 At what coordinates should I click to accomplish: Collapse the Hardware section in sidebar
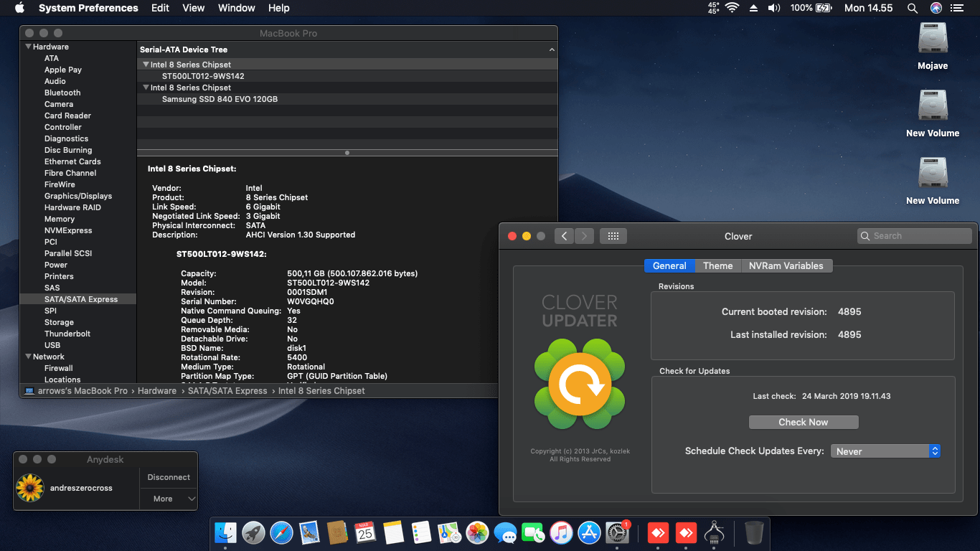coord(28,47)
